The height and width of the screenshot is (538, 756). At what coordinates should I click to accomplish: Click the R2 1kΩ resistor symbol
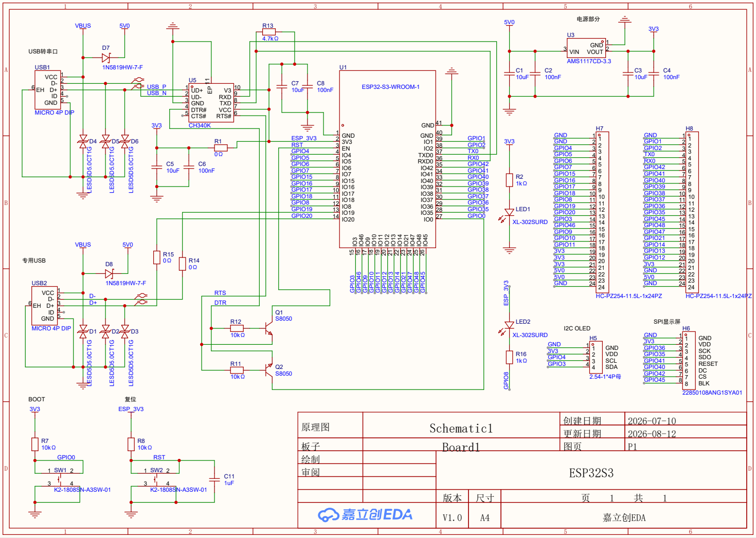[x=509, y=180]
